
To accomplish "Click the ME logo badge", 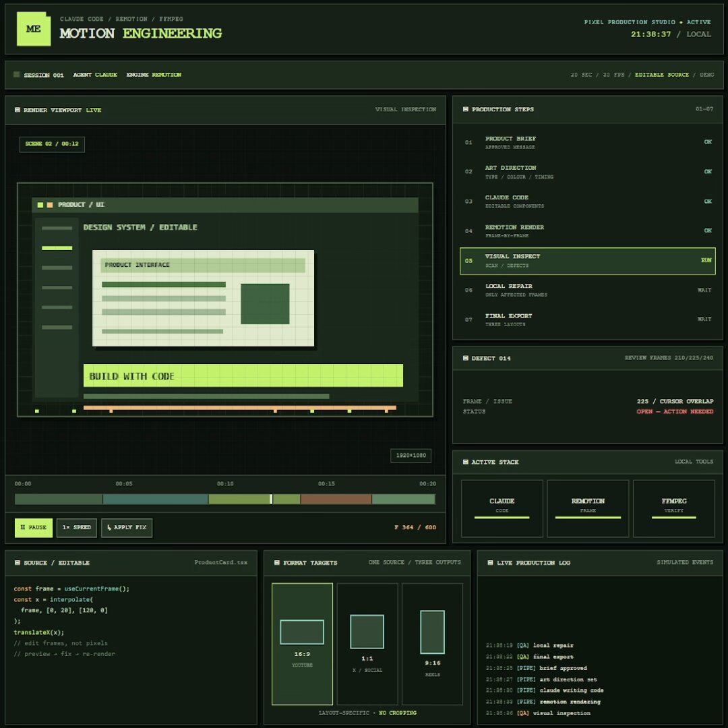I will (x=34, y=29).
